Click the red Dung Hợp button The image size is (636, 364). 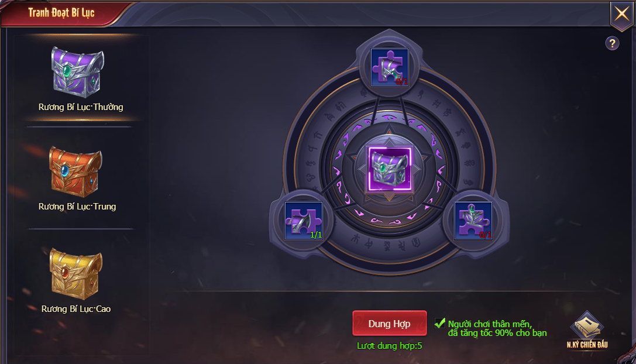390,324
